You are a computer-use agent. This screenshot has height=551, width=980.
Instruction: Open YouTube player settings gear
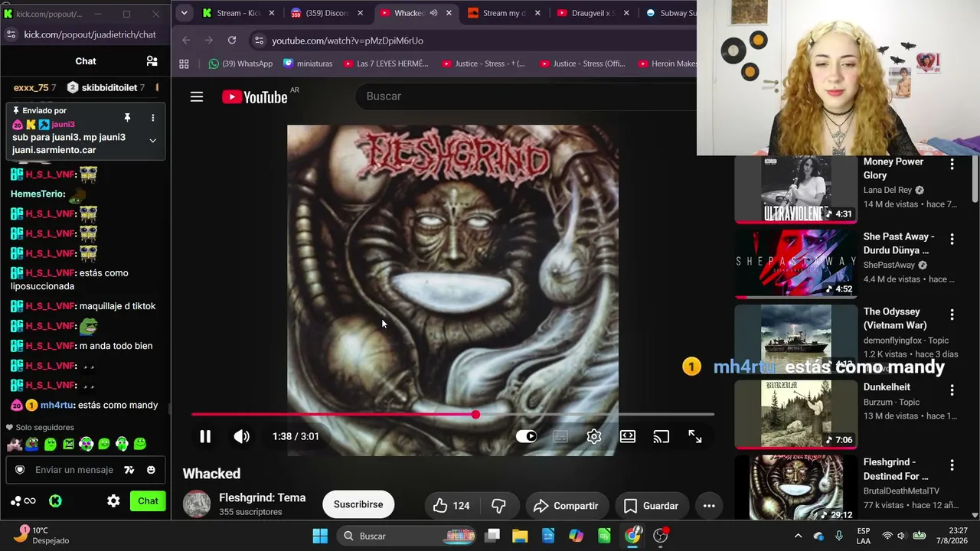coord(594,436)
